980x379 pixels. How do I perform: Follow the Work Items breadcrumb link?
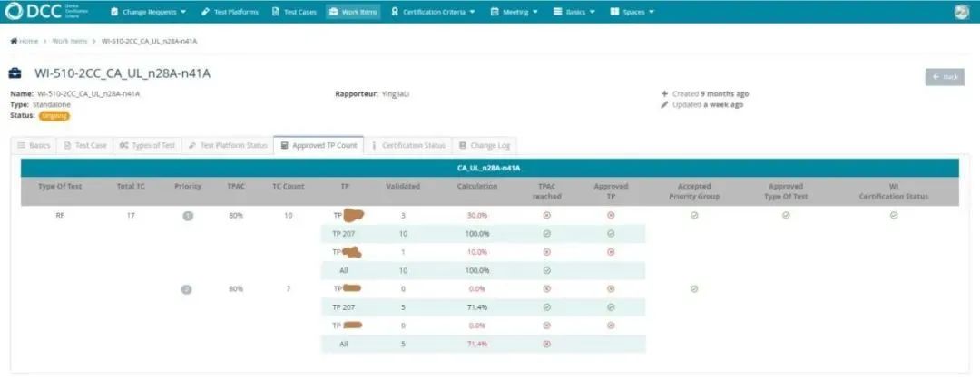(x=70, y=41)
